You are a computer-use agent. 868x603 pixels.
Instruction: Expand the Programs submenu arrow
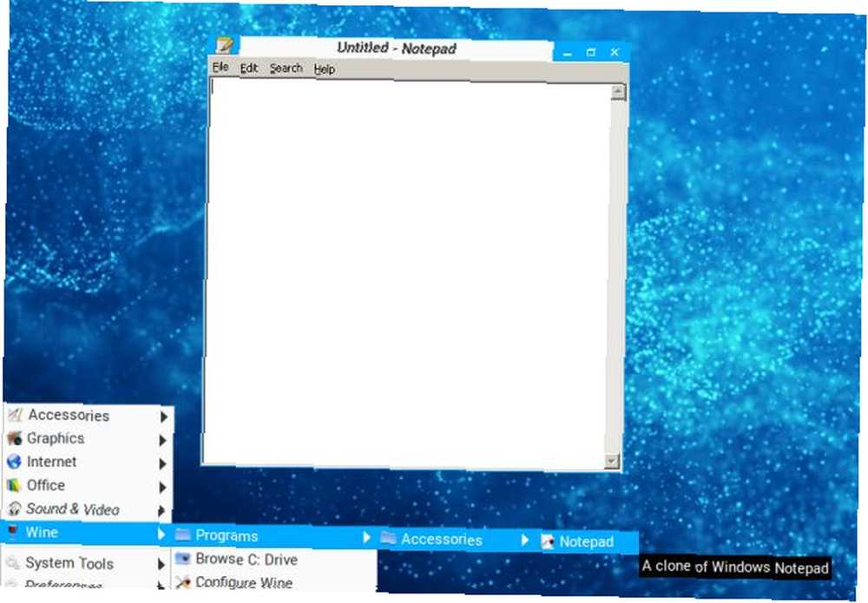[366, 537]
